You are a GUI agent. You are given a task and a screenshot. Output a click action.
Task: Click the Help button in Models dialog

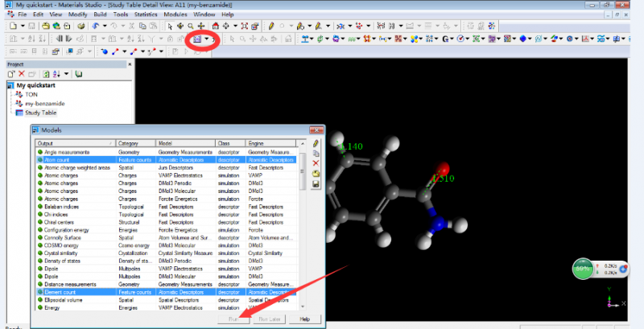click(x=304, y=319)
